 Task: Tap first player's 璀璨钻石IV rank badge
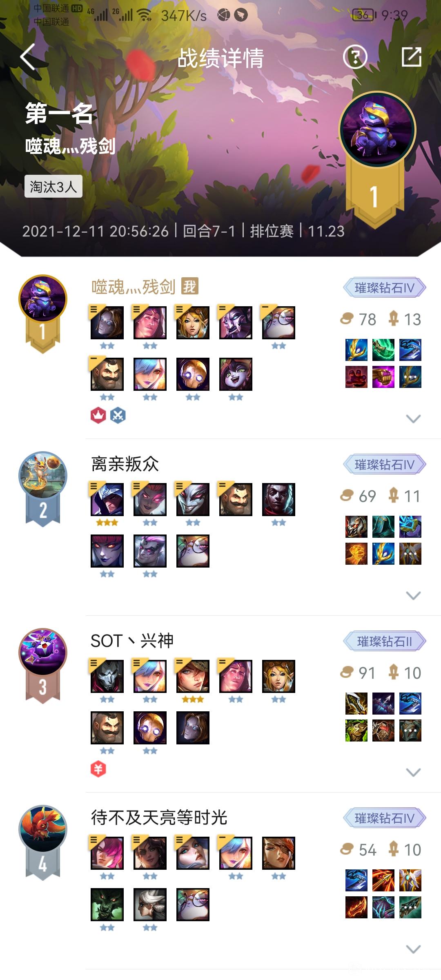[x=385, y=288]
